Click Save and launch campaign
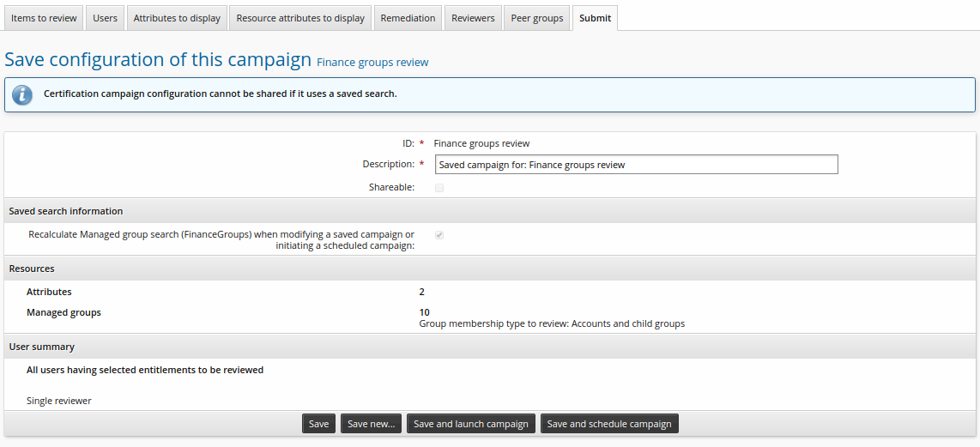The width and height of the screenshot is (980, 447). pos(471,424)
